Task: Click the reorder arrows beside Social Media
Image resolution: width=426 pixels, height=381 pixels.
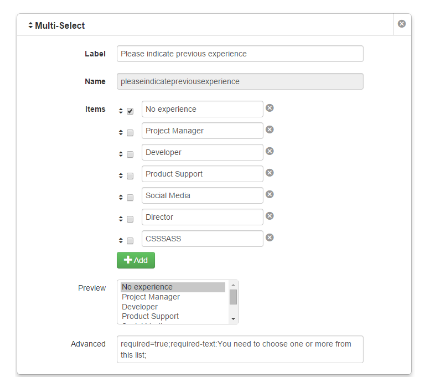Action: pyautogui.click(x=121, y=197)
